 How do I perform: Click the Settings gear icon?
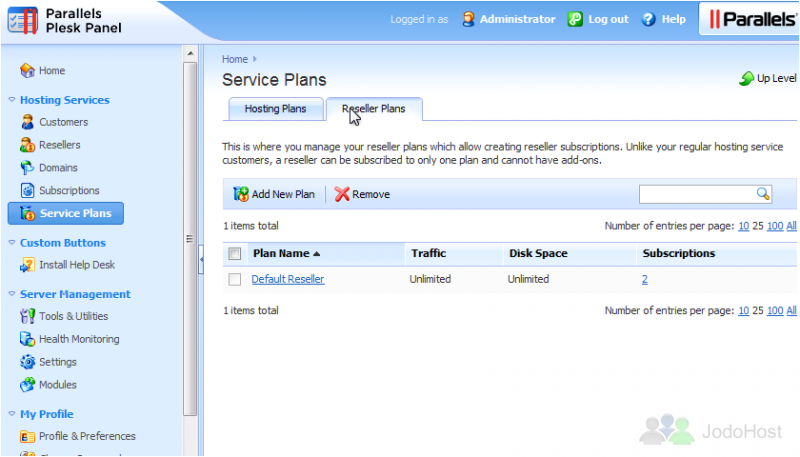click(x=27, y=362)
